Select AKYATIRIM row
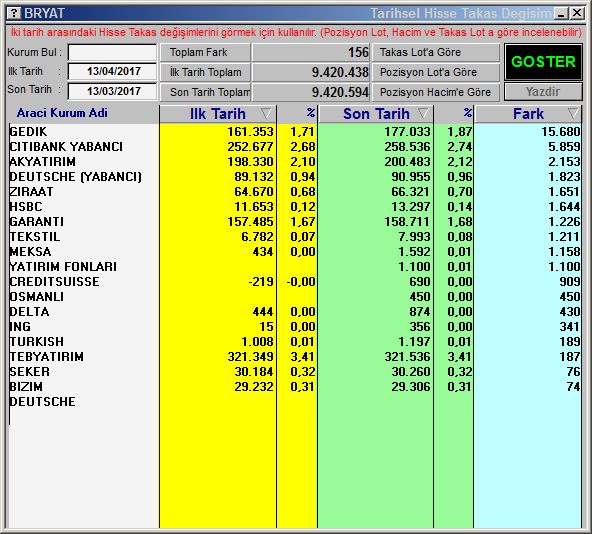Viewport: 592px width, 534px height. tap(43, 162)
